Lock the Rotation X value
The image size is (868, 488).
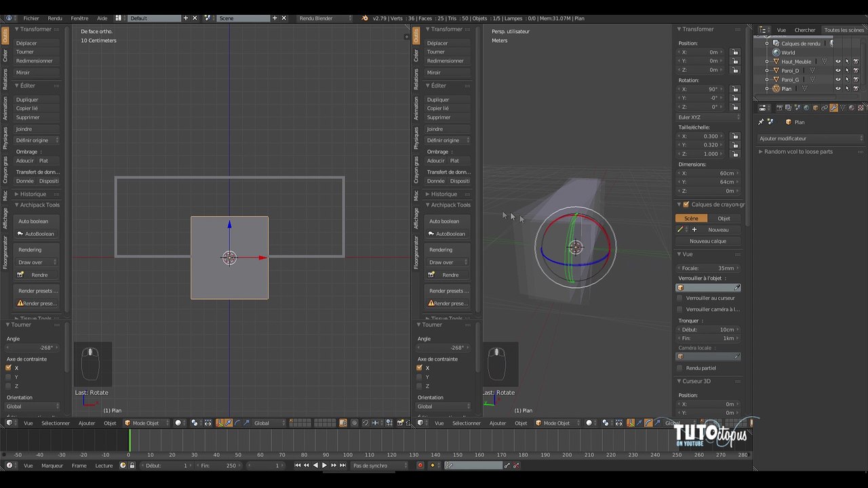735,89
